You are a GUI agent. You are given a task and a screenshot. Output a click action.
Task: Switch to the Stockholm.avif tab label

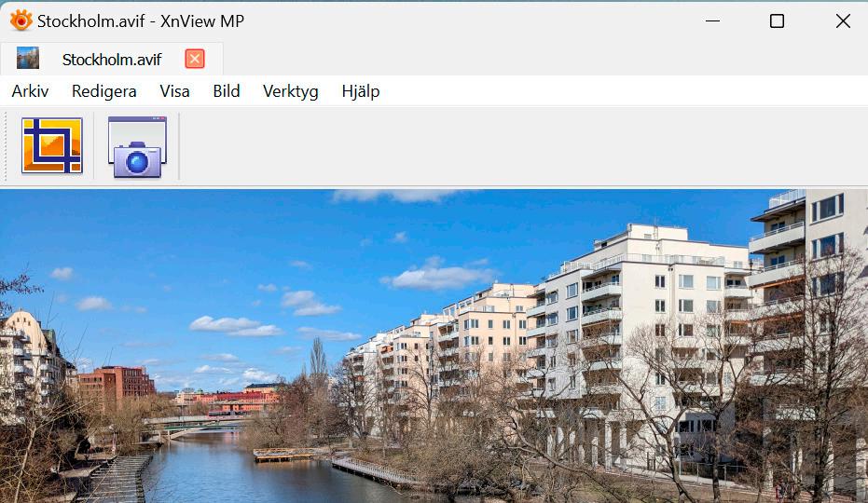click(x=112, y=60)
